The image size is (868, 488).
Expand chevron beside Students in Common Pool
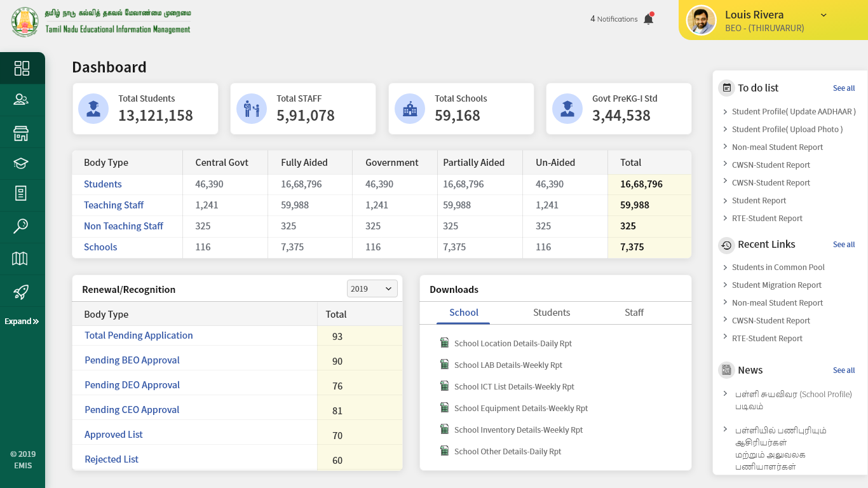[x=725, y=267]
